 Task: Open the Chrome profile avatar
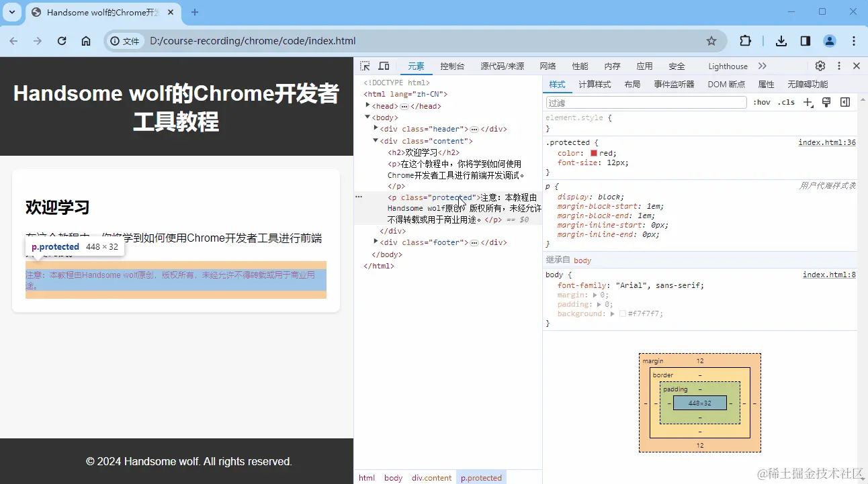[830, 41]
